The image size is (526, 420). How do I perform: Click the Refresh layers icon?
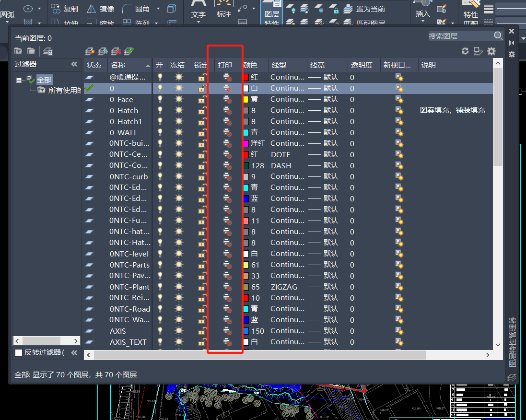click(x=465, y=51)
